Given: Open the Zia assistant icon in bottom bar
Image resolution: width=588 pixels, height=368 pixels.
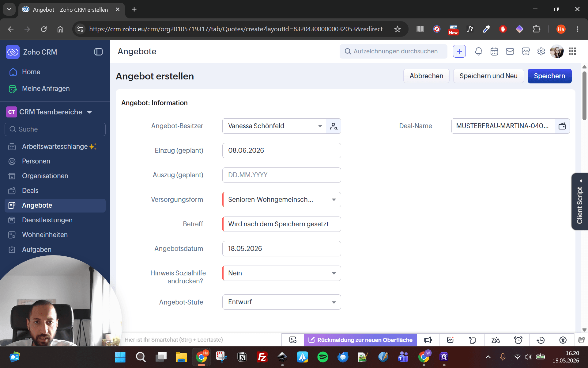Looking at the screenshot, I should [x=496, y=340].
